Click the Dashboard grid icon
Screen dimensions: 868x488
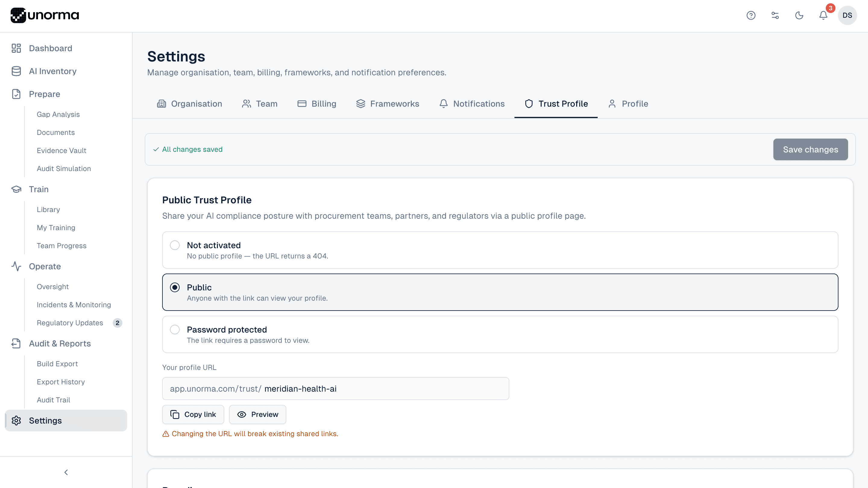(16, 48)
